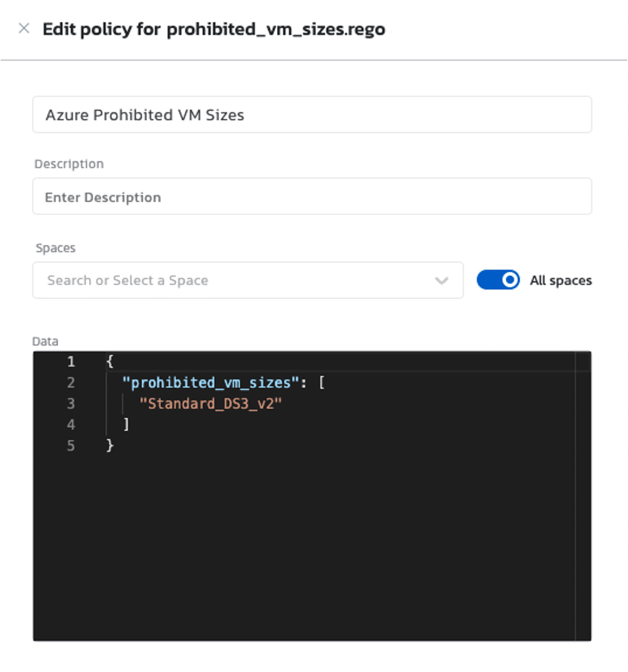
Task: Select line number 2 in Data editor
Action: pyautogui.click(x=71, y=382)
